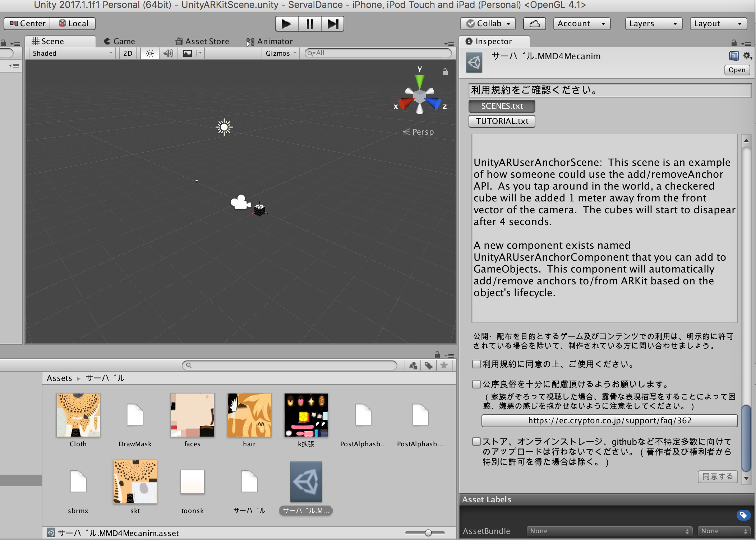Screen dimensions: 756x540
Task: Switch to the Animator tab
Action: click(x=270, y=41)
